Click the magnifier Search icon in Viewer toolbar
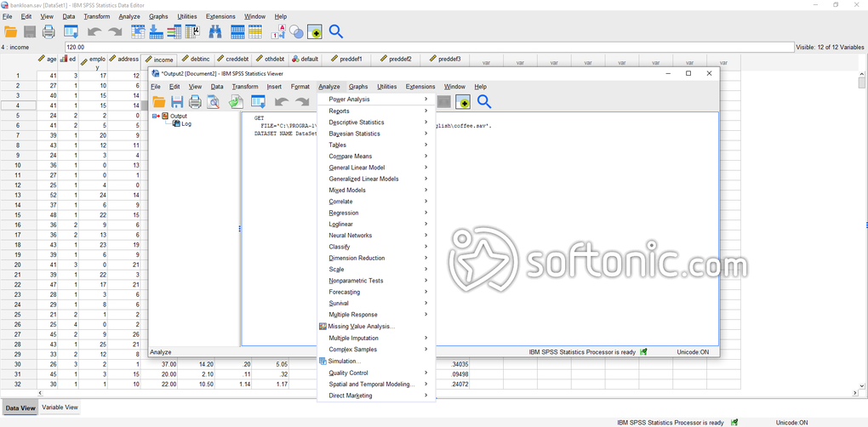 tap(484, 101)
